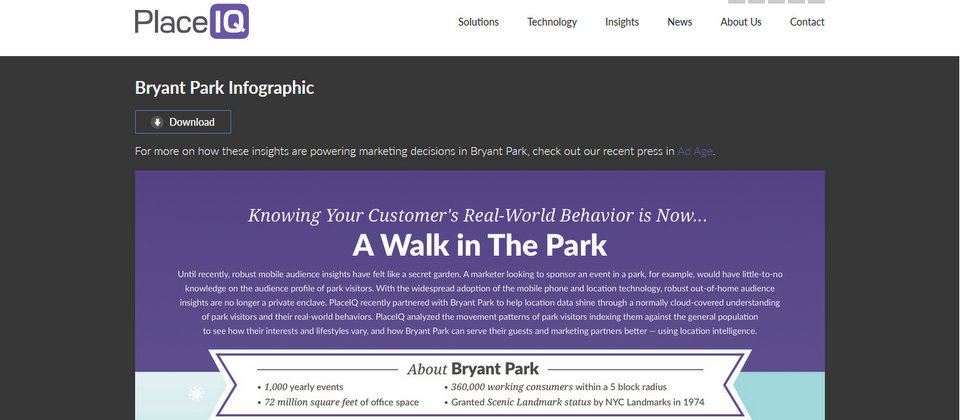Click 'Knowing Your Customer's Real-World Behavior' tagline
Image resolution: width=960 pixels, height=420 pixels.
coord(478,216)
